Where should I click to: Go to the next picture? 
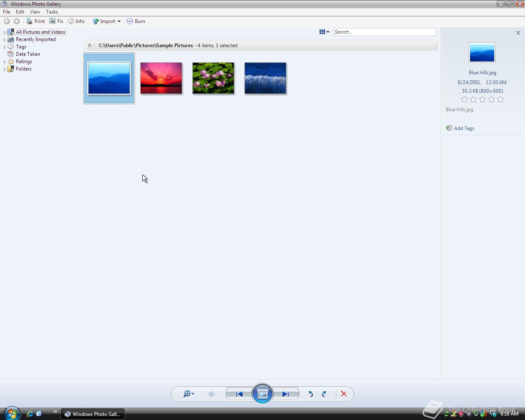pos(286,394)
